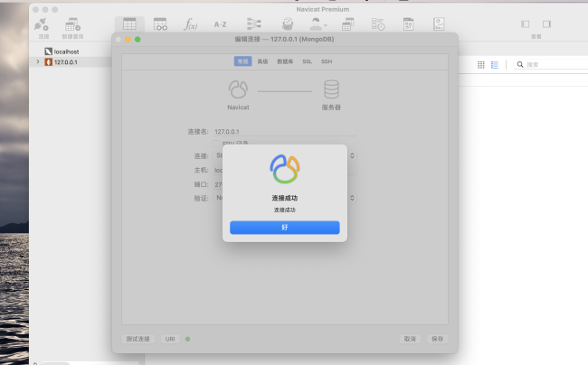The width and height of the screenshot is (588, 365).
Task: Expand the arrow beside the User icon
Action: click(x=326, y=25)
